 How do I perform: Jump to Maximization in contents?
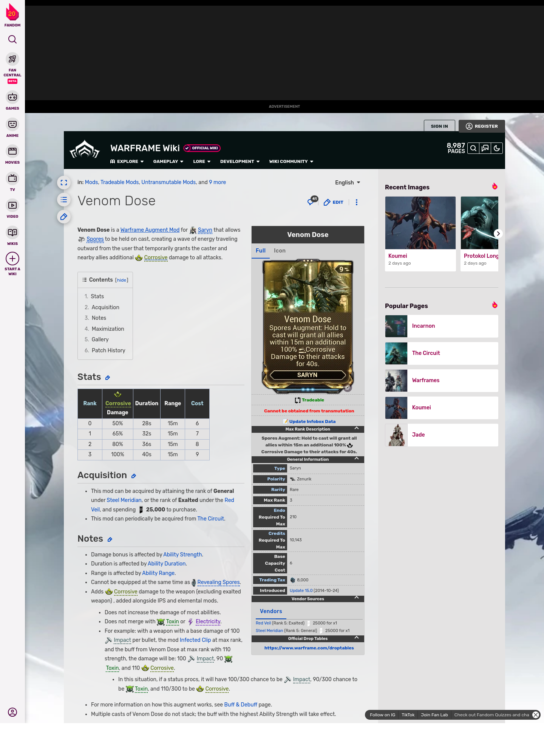pos(108,329)
